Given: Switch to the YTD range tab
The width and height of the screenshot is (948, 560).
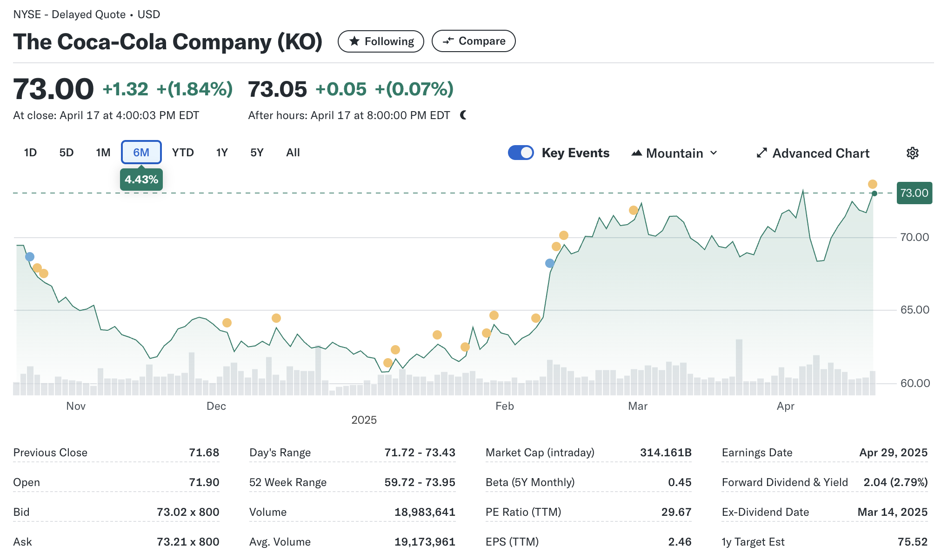Looking at the screenshot, I should pos(183,153).
